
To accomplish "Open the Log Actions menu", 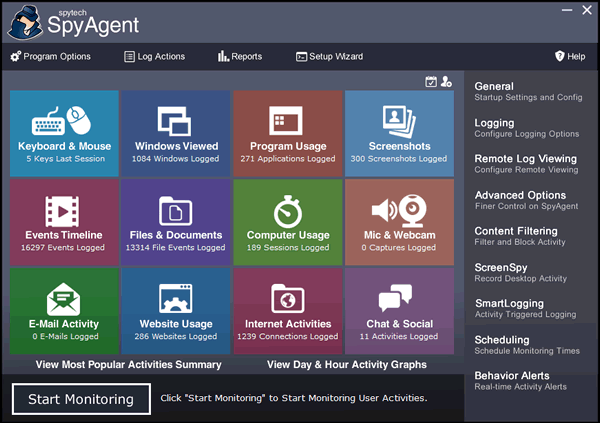I will (155, 57).
